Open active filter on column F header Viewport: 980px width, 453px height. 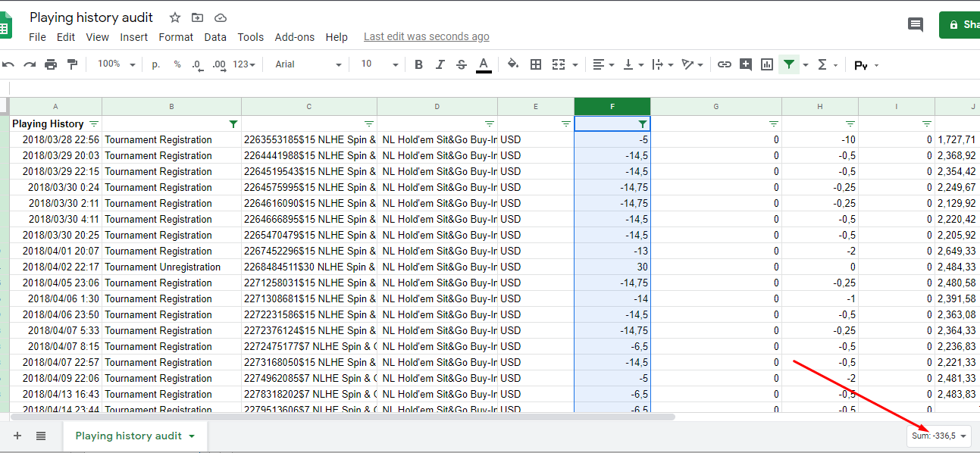coord(643,123)
